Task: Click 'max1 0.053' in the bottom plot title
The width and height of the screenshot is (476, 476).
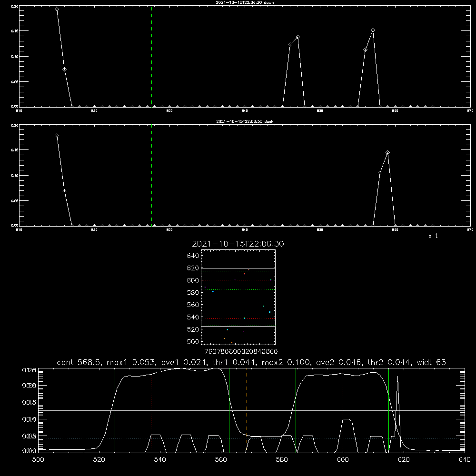Action: (x=130, y=362)
